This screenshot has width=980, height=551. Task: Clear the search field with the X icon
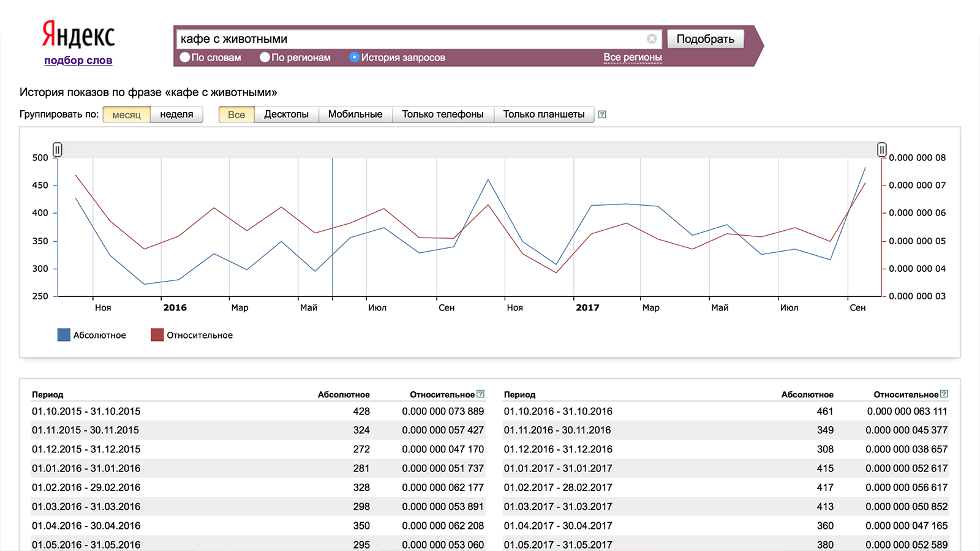coord(652,39)
